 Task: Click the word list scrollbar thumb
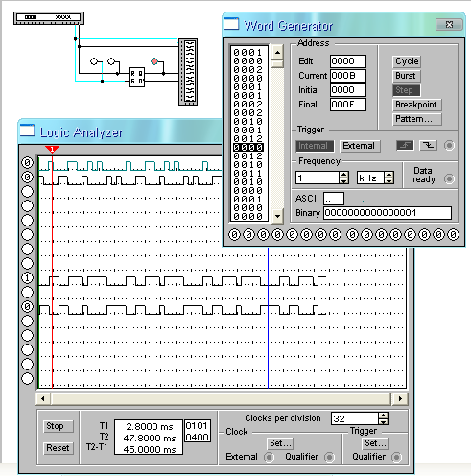point(277,63)
